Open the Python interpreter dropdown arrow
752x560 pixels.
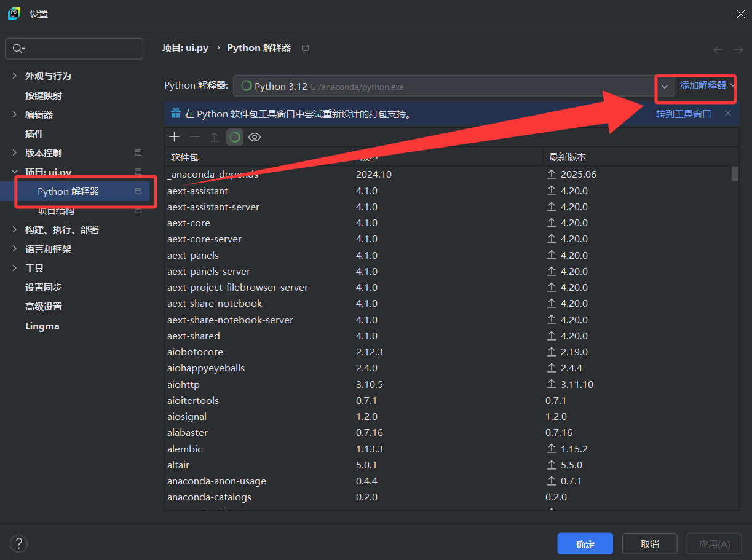665,86
